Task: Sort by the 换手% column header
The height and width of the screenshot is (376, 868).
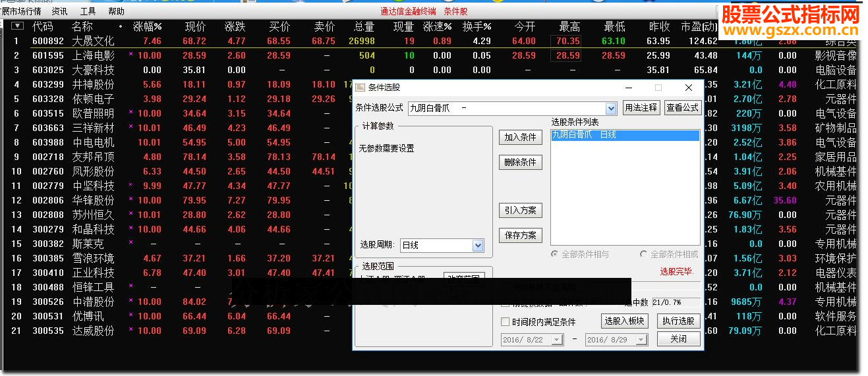Action: click(x=477, y=26)
